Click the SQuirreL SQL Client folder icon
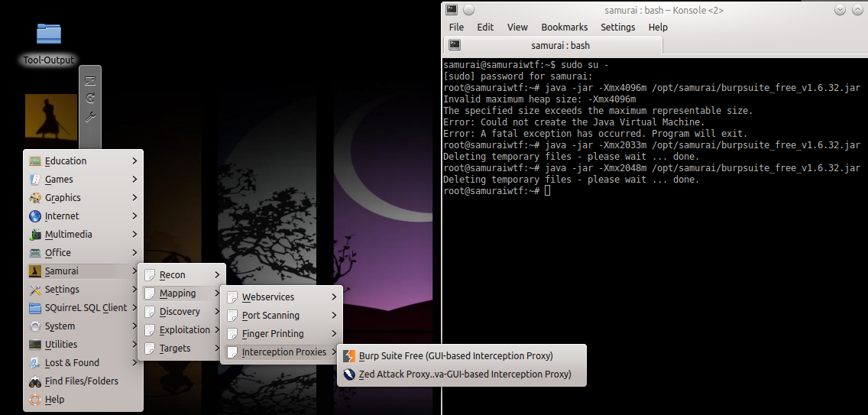This screenshot has width=868, height=415. point(35,307)
